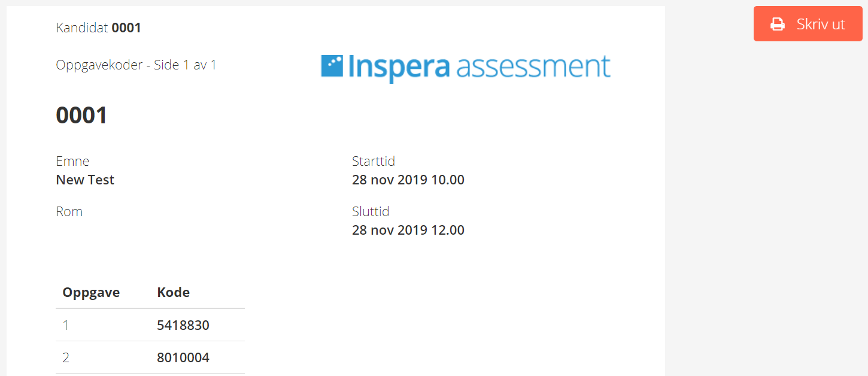Viewport: 868px width, 376px height.
Task: Select end time 28 nov 2019 12.00
Action: click(408, 230)
